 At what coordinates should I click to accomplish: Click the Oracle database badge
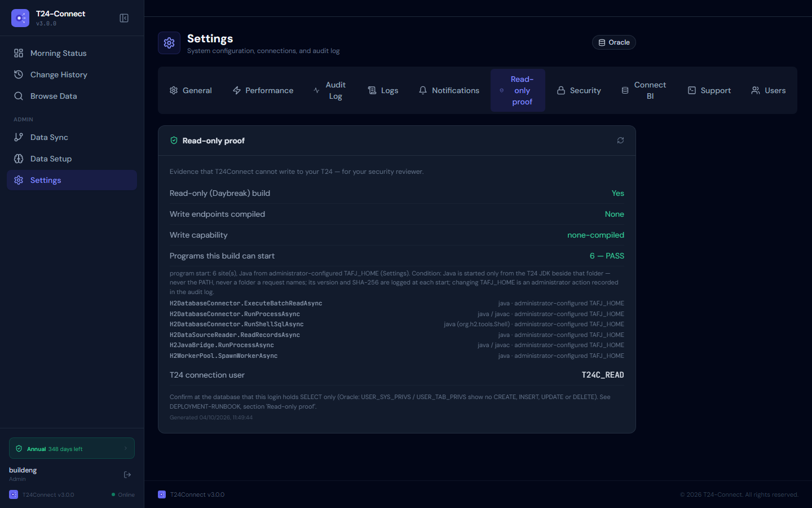(614, 42)
